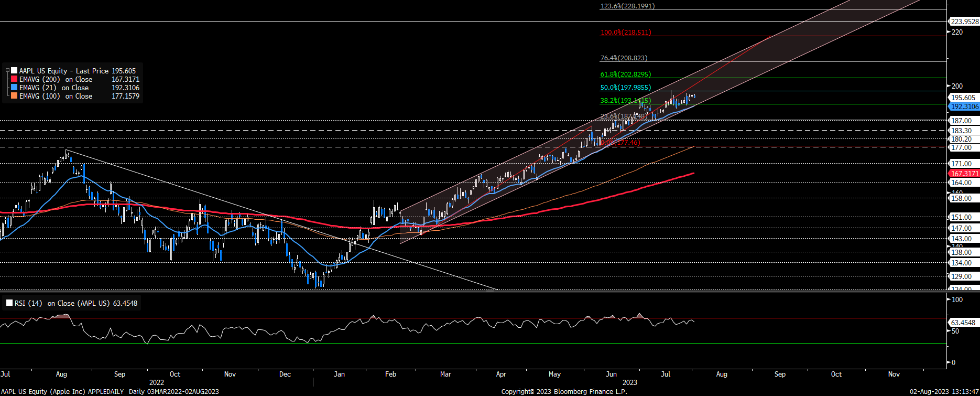Click the Mar label on the date axis
This screenshot has height=396, width=980.
click(x=445, y=374)
